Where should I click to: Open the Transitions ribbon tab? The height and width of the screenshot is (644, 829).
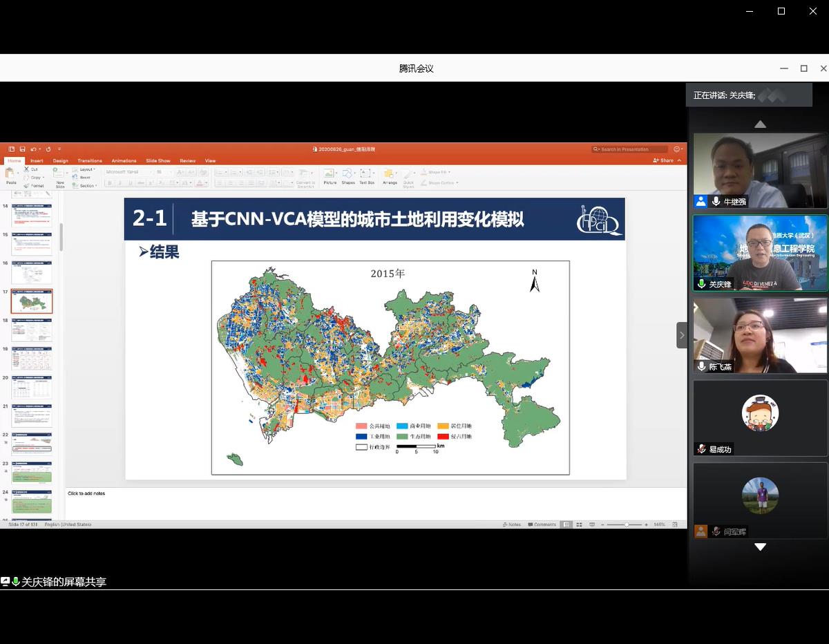(90, 160)
